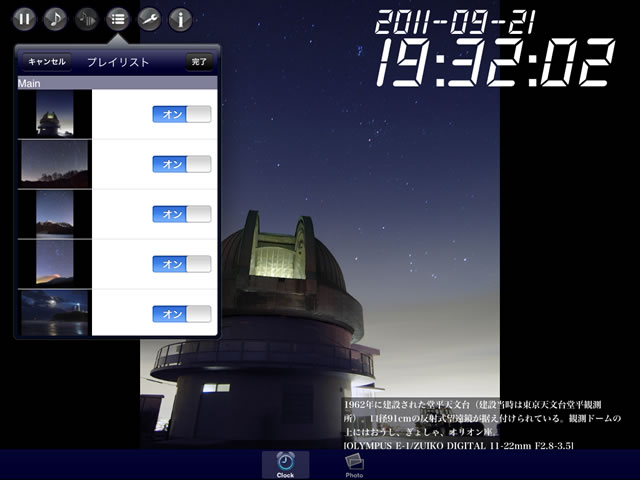Turn off the snowy mountain photo switch

click(182, 214)
